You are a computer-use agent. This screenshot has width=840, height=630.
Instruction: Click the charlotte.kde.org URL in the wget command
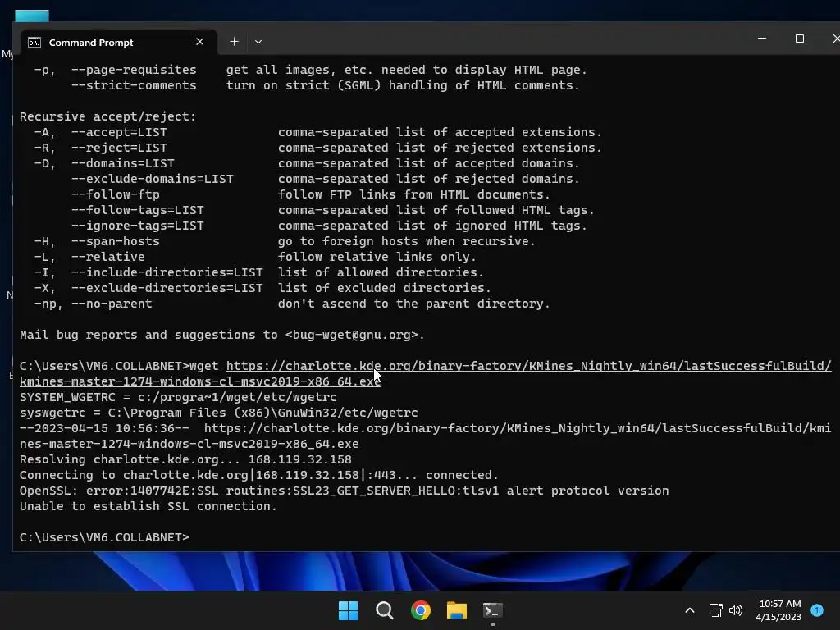tap(529, 366)
